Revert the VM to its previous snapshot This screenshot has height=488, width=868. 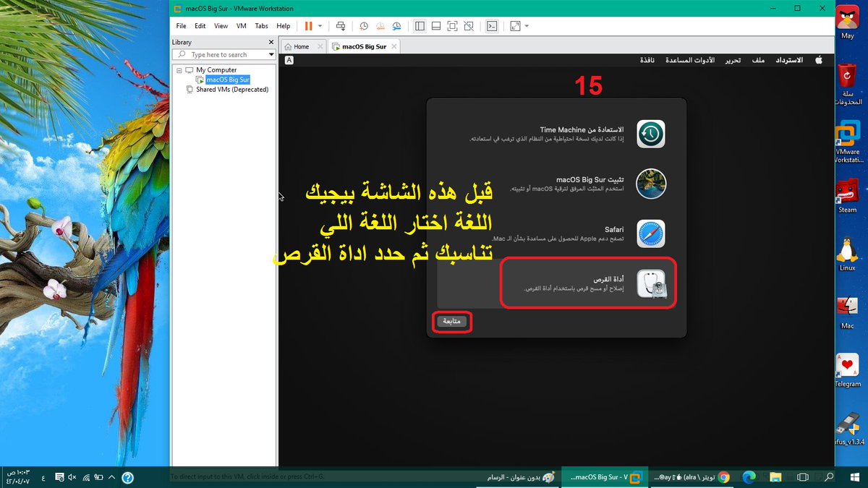(380, 26)
